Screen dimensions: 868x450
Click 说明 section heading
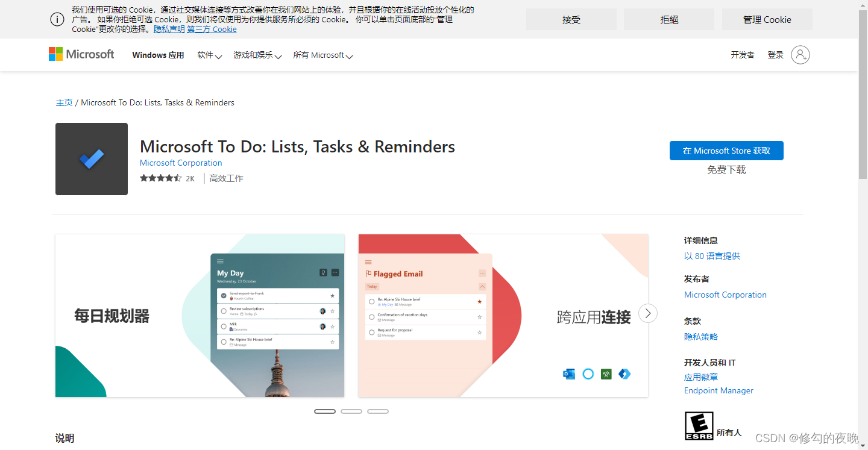click(64, 438)
